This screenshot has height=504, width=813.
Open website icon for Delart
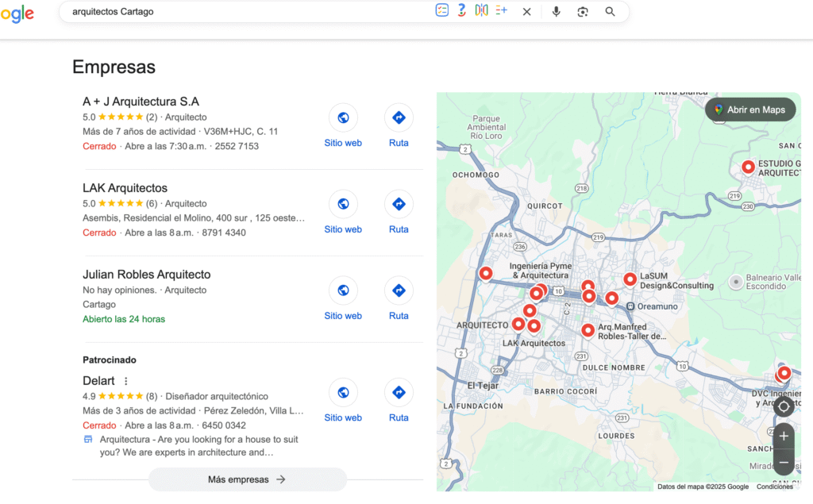click(343, 393)
